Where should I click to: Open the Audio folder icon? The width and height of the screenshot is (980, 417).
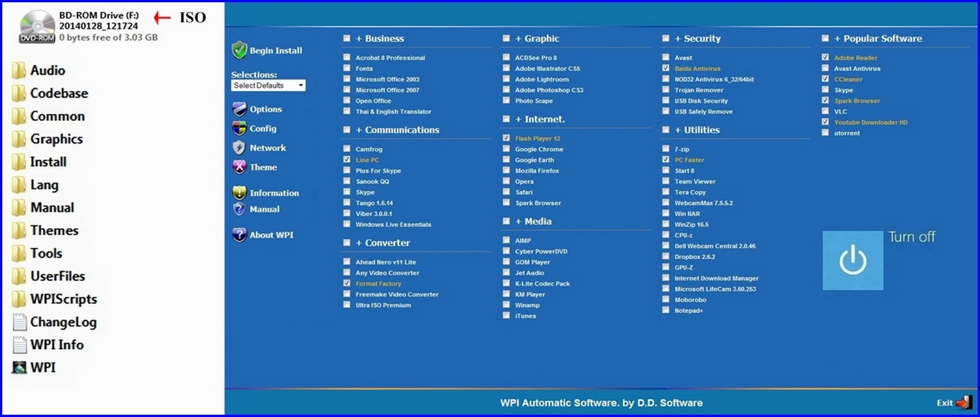19,71
